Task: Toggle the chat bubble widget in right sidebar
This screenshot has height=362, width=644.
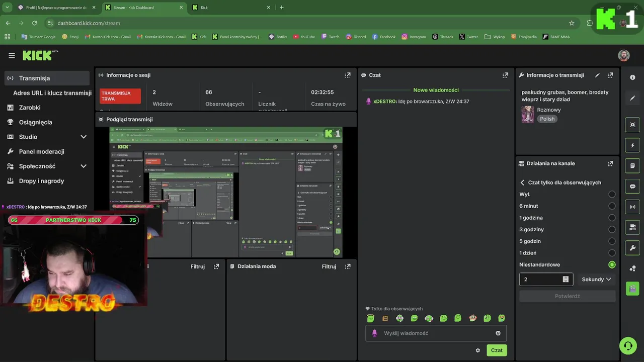Action: click(x=632, y=187)
